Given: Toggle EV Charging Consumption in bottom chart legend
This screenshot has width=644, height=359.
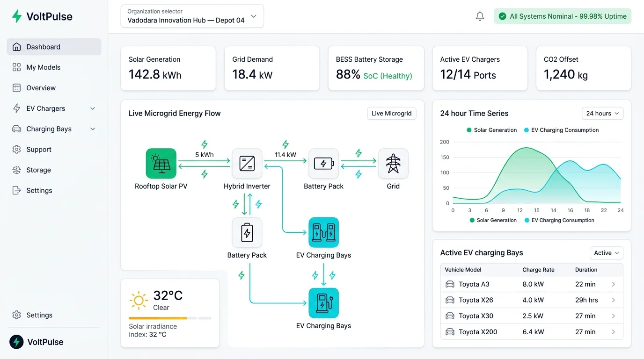Looking at the screenshot, I should tap(559, 220).
